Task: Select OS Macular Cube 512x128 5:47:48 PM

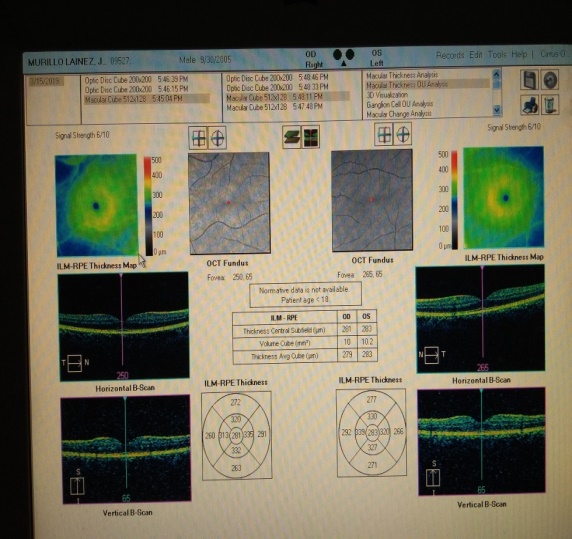Action: click(274, 107)
